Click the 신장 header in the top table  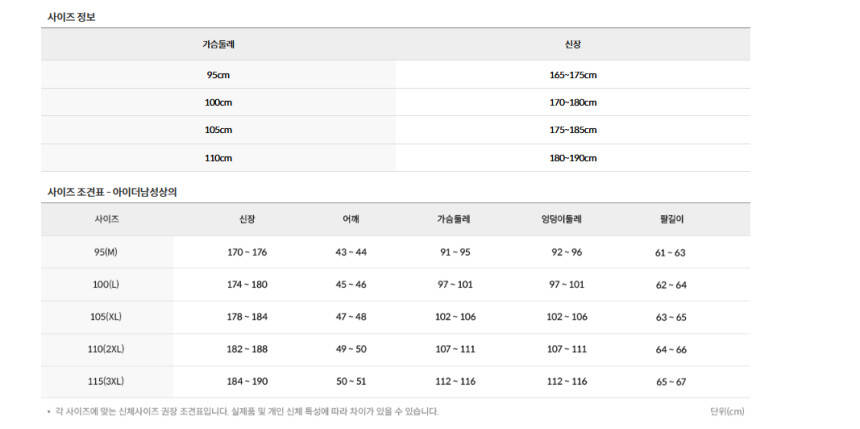coord(573,45)
